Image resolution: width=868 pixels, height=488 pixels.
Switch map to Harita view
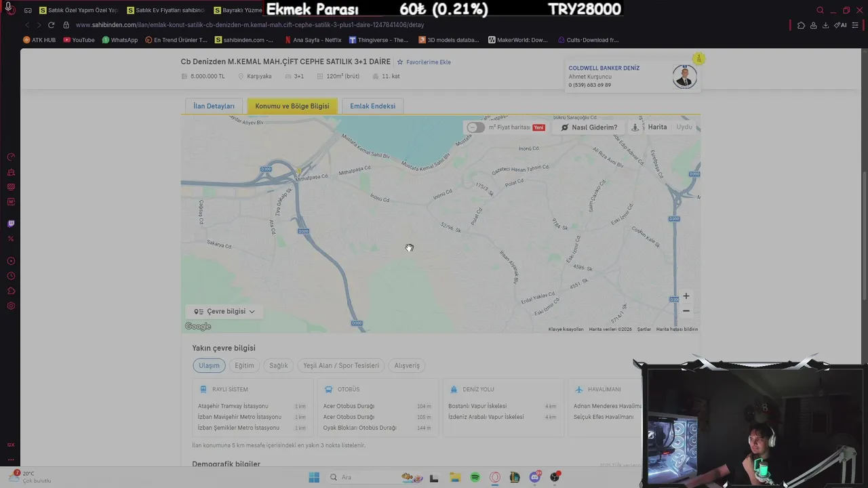(657, 127)
